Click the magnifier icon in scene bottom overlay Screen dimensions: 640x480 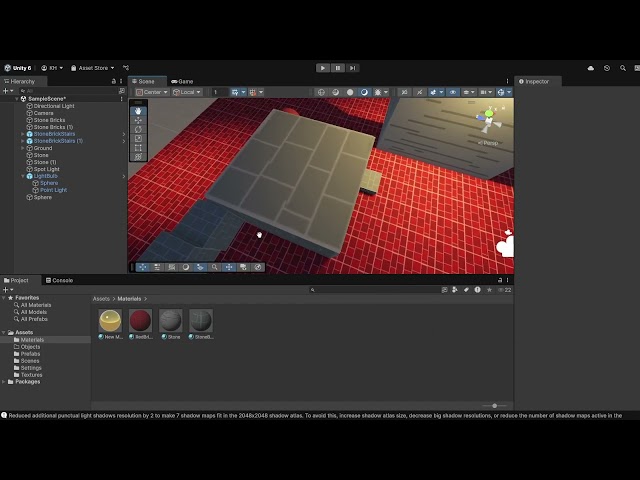[x=215, y=267]
